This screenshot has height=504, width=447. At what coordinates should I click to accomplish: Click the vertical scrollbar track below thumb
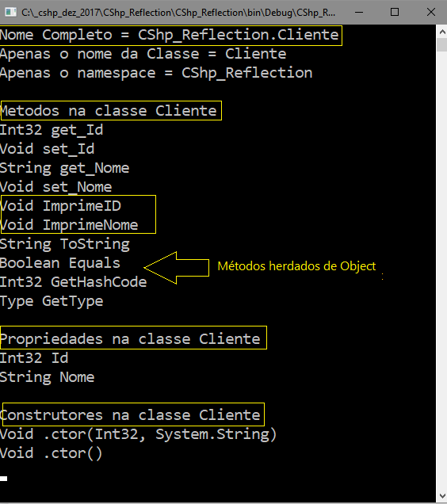pos(442,270)
